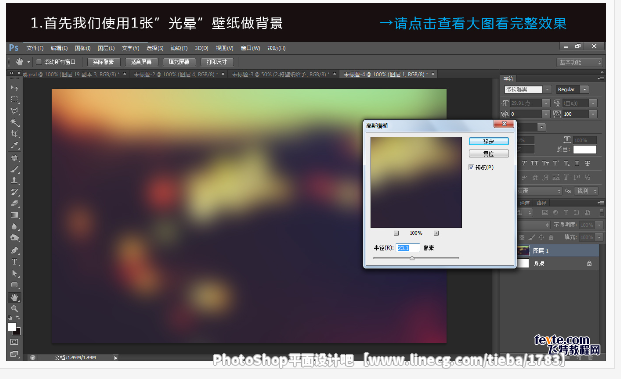
Task: Select the Move tool
Action: tap(14, 88)
